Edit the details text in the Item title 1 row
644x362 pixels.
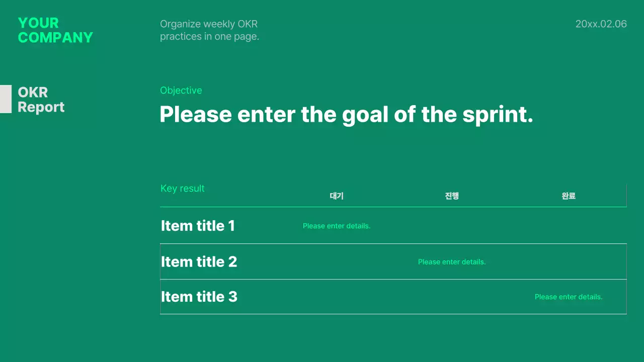coord(337,226)
